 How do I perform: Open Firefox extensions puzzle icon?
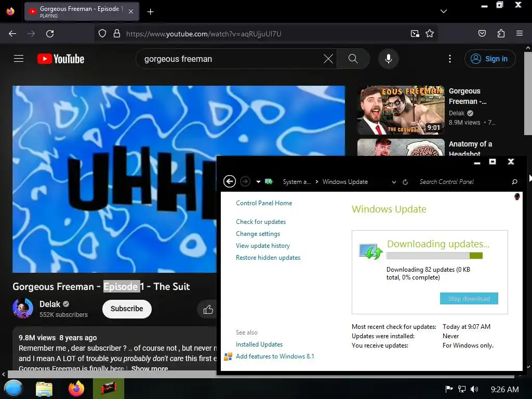[x=501, y=33]
